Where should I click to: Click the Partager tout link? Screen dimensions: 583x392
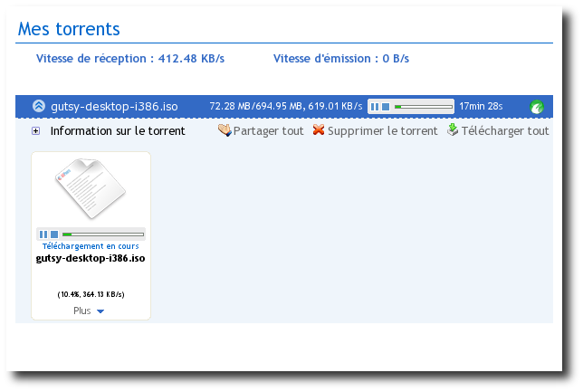268,131
